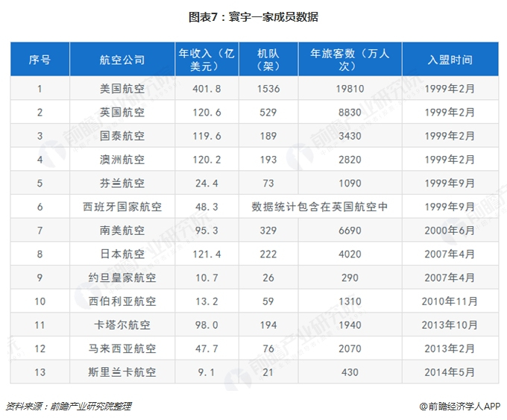
Task: Select revenue value 120.2
Action: 207,160
